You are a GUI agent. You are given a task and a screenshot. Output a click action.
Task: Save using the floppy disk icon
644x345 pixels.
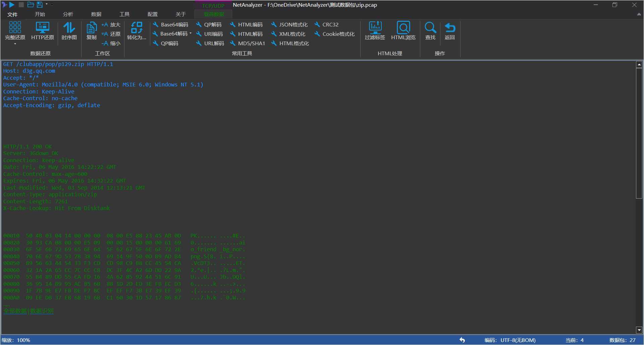point(40,5)
